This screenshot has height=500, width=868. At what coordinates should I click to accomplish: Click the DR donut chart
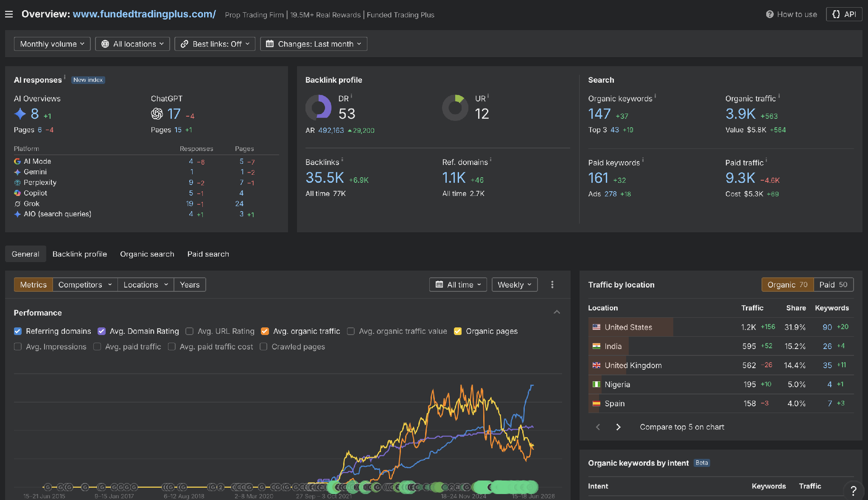[318, 108]
